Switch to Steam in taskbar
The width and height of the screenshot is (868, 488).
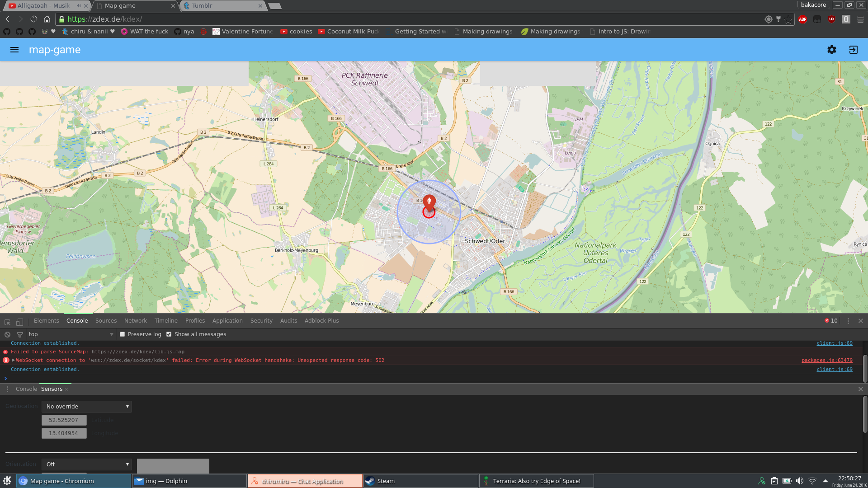tap(420, 481)
